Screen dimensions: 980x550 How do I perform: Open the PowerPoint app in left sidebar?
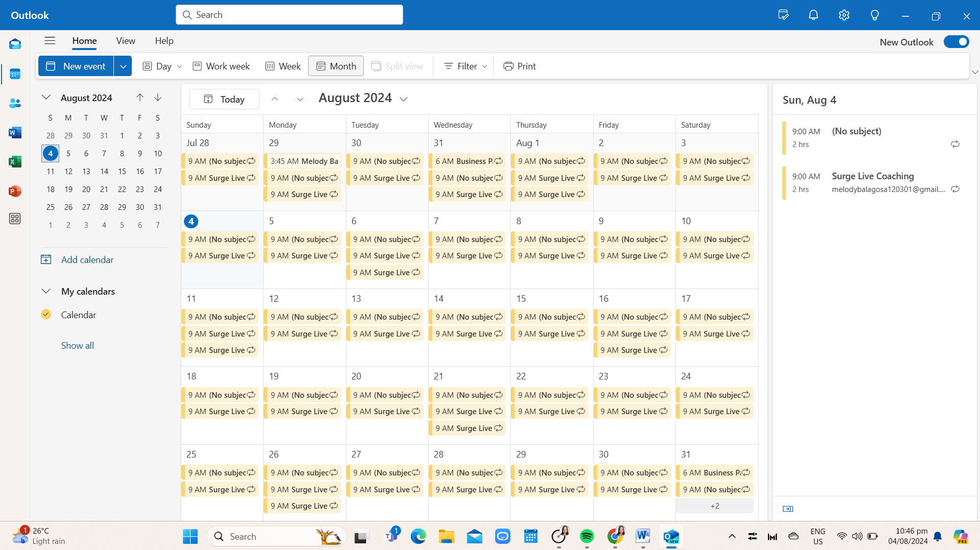click(x=15, y=191)
